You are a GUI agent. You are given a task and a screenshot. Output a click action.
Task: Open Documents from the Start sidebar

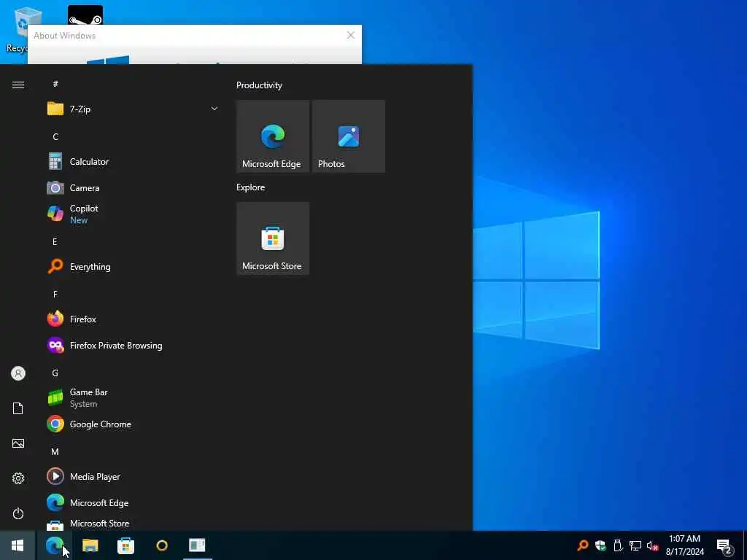pos(18,408)
